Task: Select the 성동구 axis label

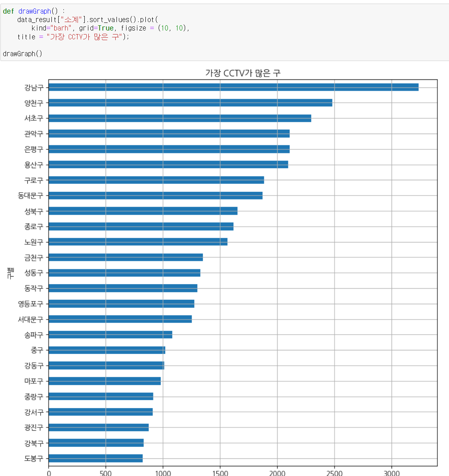Action: pos(34,273)
